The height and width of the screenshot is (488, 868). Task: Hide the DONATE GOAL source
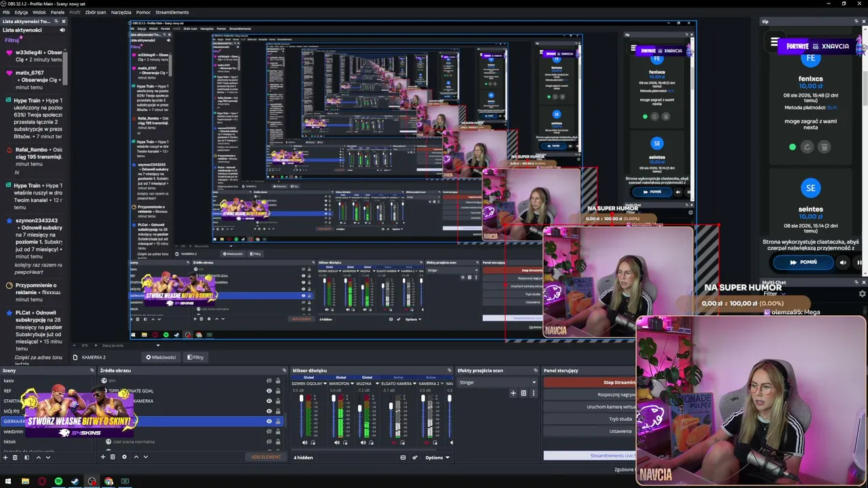point(269,391)
